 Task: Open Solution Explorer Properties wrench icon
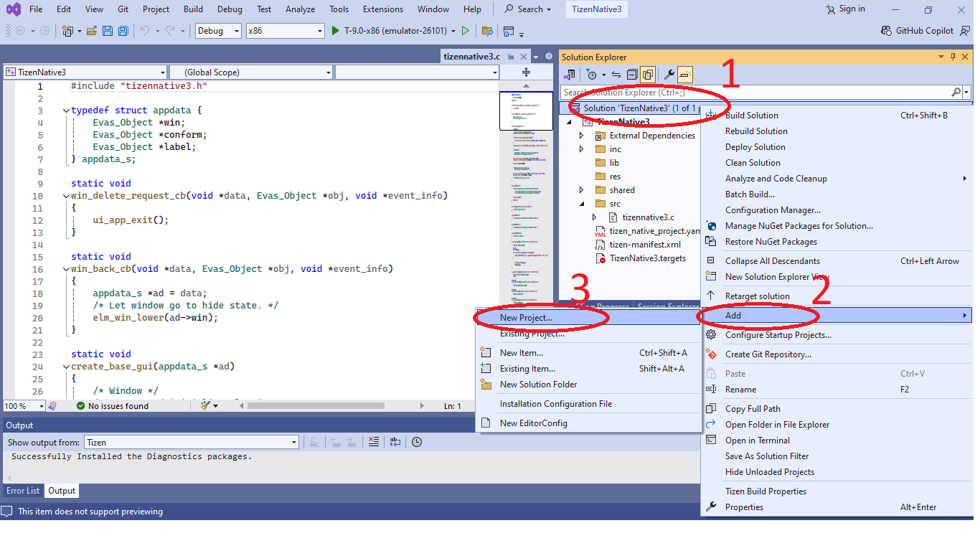pyautogui.click(x=669, y=74)
